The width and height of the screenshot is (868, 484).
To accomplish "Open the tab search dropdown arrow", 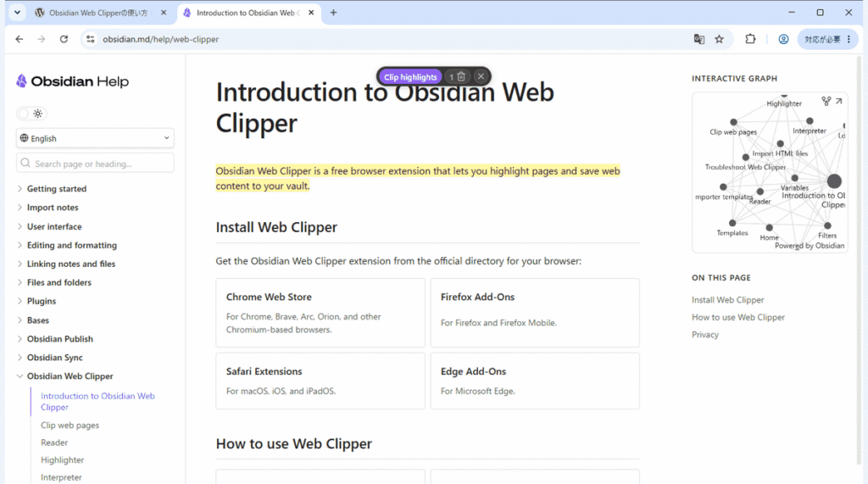I will pyautogui.click(x=17, y=12).
